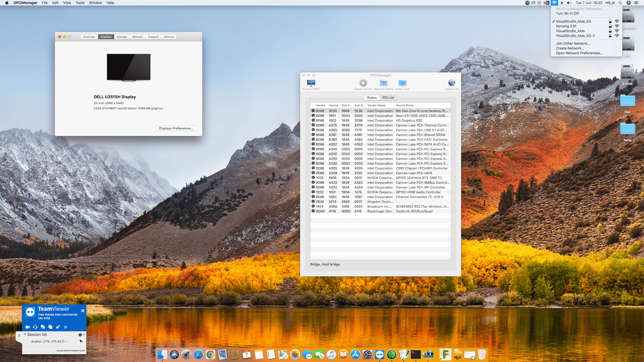Select the HD Graphics 630 row
Image resolution: width=644 pixels, height=362 pixels.
pyautogui.click(x=380, y=121)
